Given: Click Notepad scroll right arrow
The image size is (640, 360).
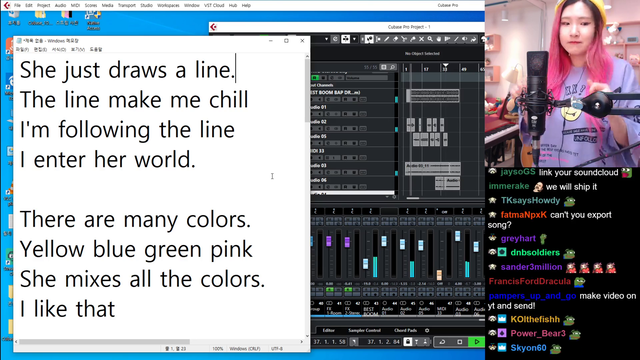Looking at the screenshot, I should [302, 342].
